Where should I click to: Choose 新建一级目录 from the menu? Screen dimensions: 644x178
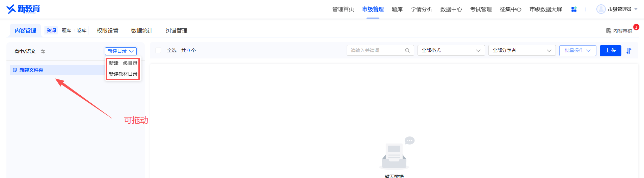(123, 63)
